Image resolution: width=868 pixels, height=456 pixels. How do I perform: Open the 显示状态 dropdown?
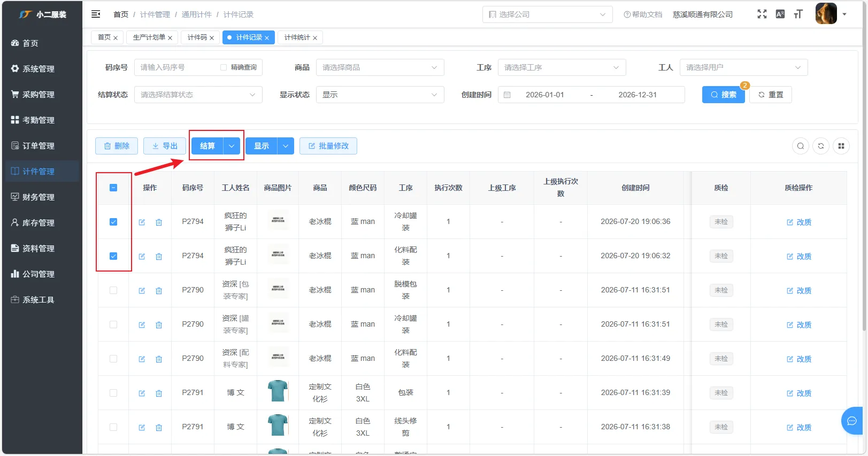pyautogui.click(x=380, y=95)
